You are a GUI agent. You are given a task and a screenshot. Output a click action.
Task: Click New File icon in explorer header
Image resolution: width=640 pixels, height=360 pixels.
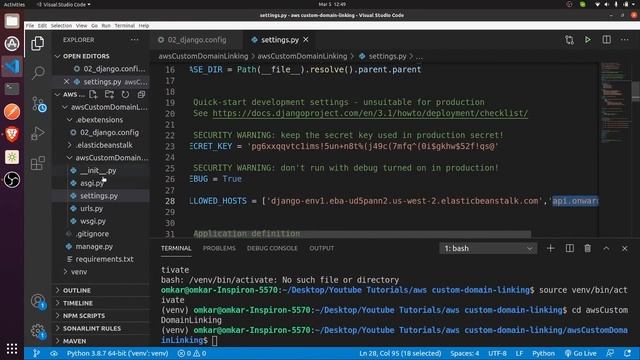pos(93,94)
